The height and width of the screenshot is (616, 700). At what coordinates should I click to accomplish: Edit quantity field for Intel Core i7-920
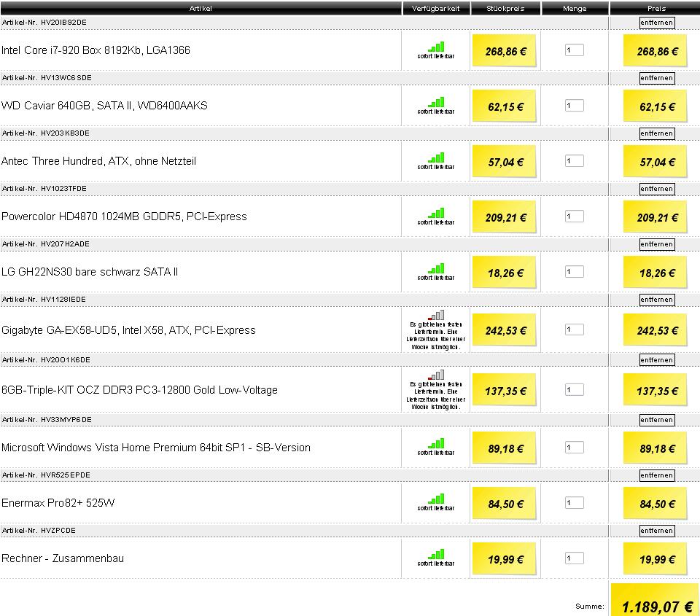tap(574, 50)
